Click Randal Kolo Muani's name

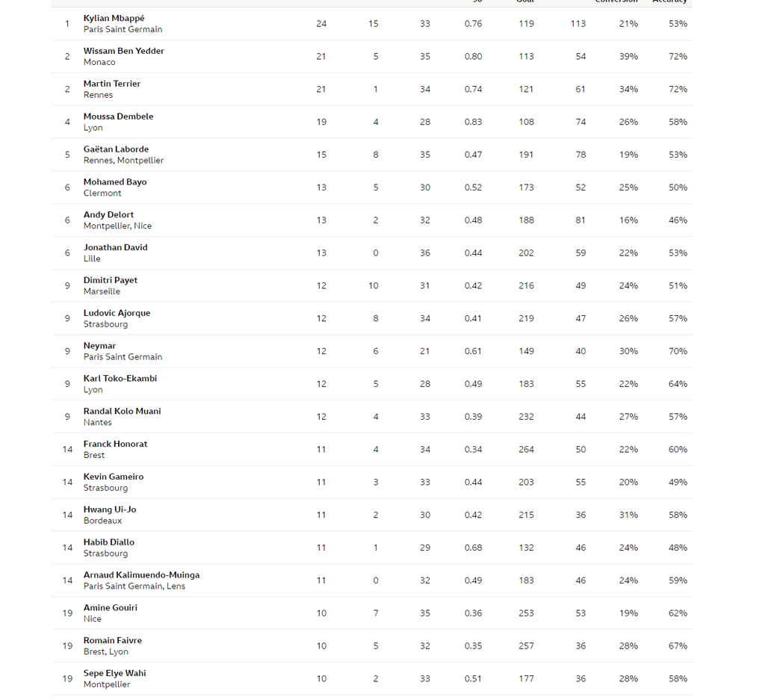click(122, 412)
